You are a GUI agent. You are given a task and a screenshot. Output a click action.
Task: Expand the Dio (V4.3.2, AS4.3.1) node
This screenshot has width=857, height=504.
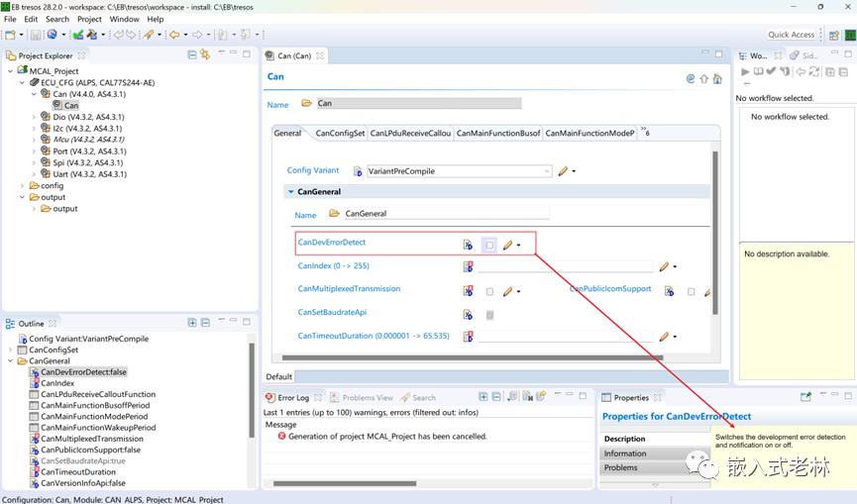click(x=34, y=117)
